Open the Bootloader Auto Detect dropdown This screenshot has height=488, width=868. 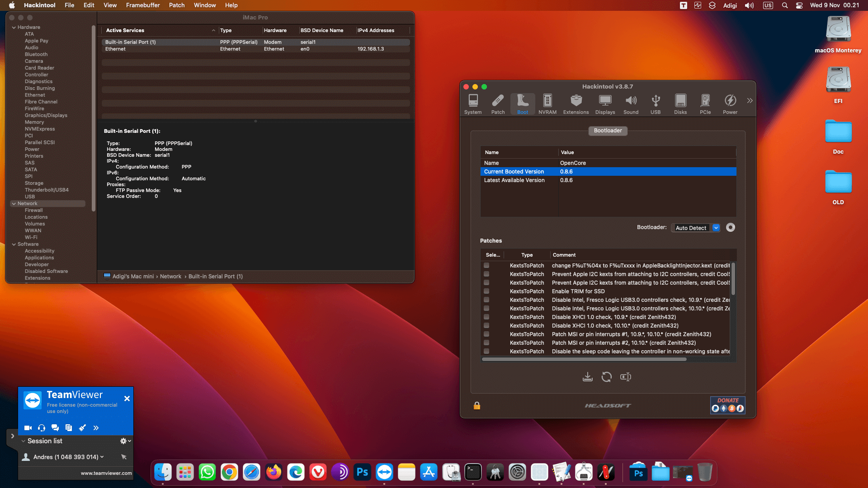716,227
